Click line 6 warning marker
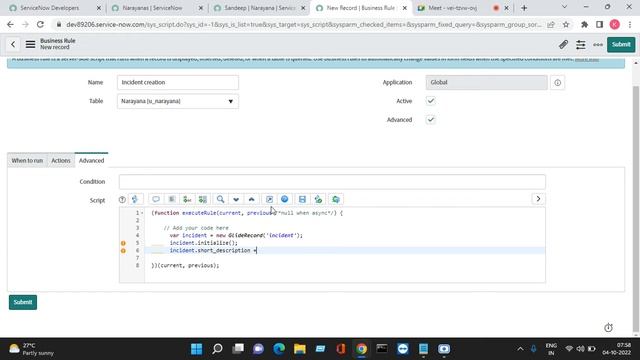The width and height of the screenshot is (640, 360). [123, 251]
